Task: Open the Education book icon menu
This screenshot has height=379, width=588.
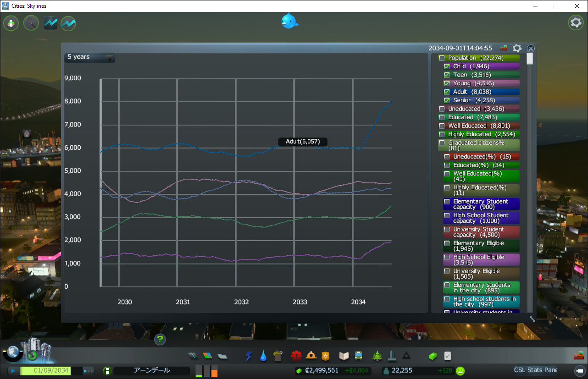Action: click(344, 356)
